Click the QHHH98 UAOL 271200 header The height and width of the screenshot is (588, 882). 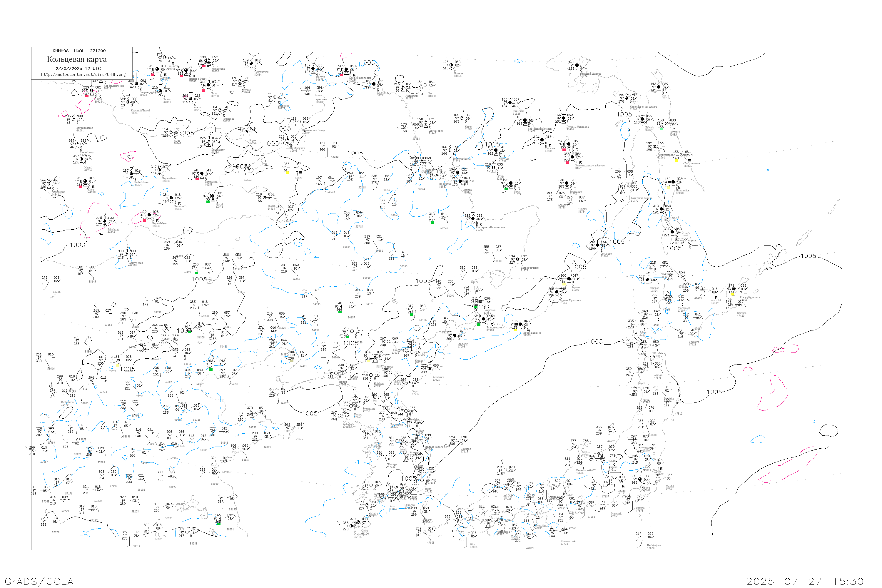pyautogui.click(x=79, y=51)
